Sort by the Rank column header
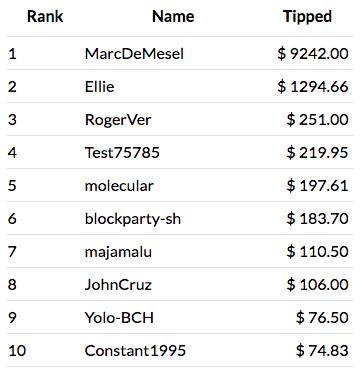362x371 pixels. [45, 16]
